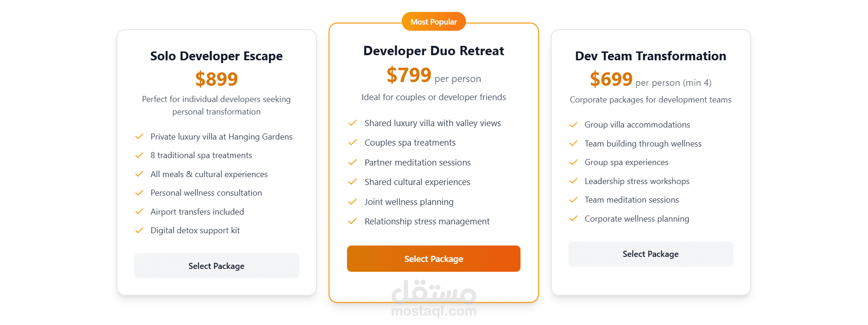Click the Dev Team Transformation title

point(650,56)
